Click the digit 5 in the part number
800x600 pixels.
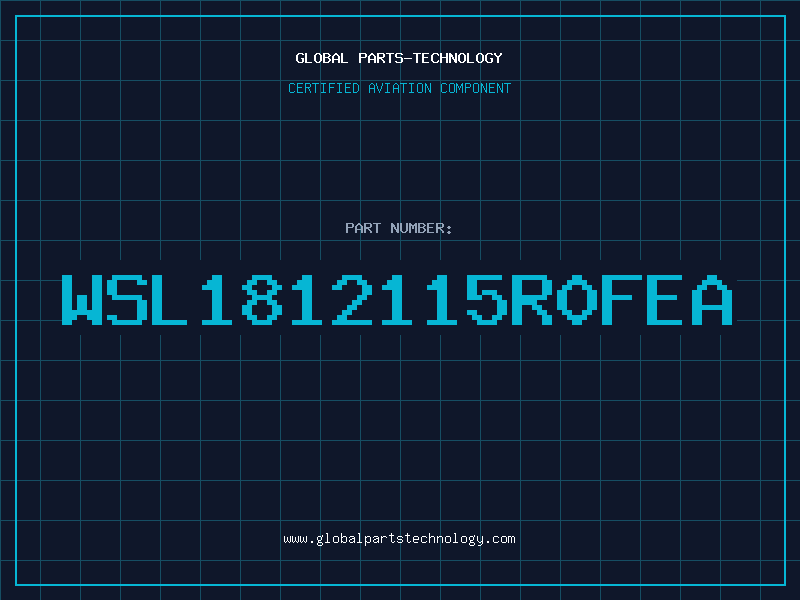click(486, 299)
